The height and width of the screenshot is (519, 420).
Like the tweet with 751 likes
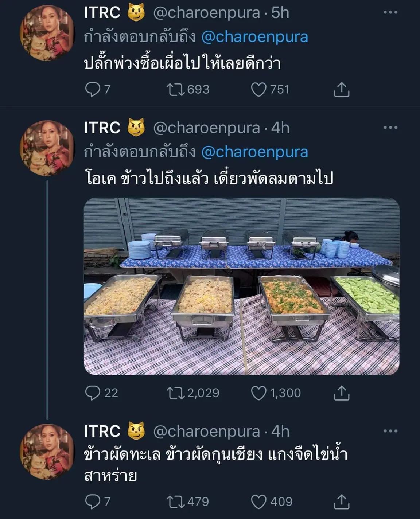point(258,89)
